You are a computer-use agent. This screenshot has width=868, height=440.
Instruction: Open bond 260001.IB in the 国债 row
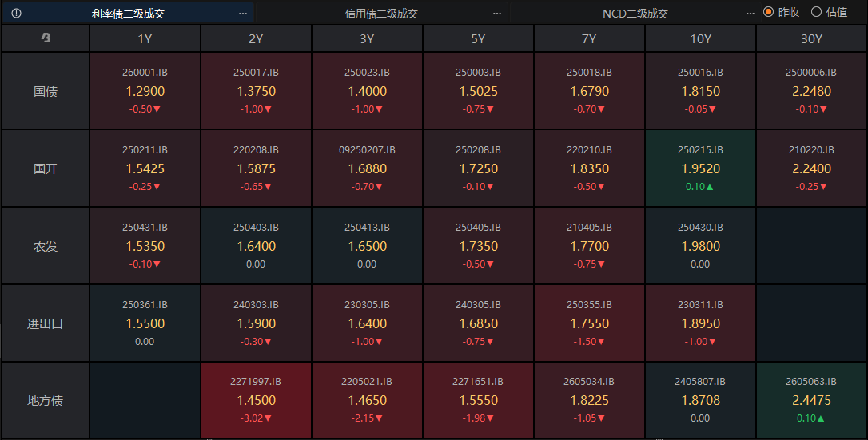(145, 91)
